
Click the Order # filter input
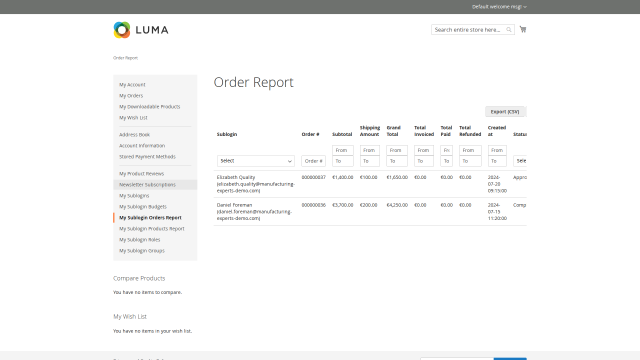pos(313,161)
